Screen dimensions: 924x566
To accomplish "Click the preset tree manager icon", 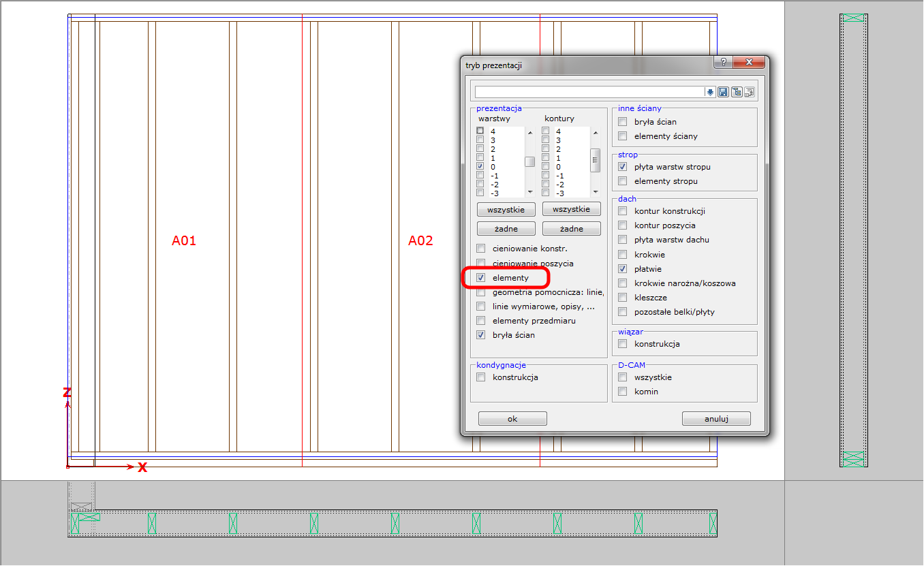I will point(737,92).
